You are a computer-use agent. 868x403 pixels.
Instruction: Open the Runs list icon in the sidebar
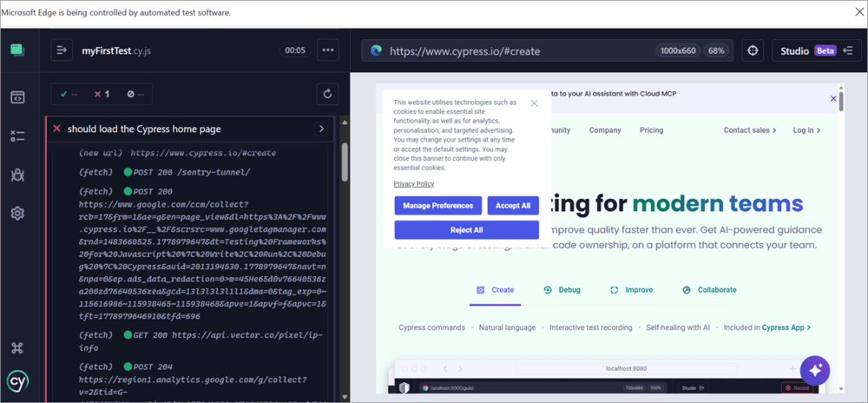pos(17,136)
